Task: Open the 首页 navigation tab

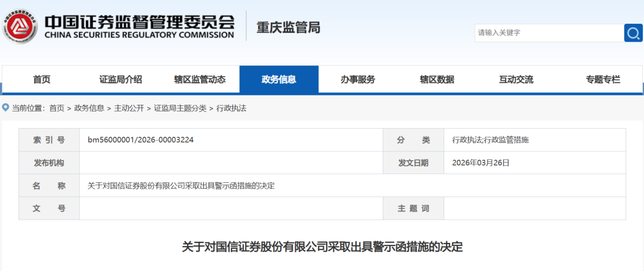Action: pyautogui.click(x=42, y=80)
